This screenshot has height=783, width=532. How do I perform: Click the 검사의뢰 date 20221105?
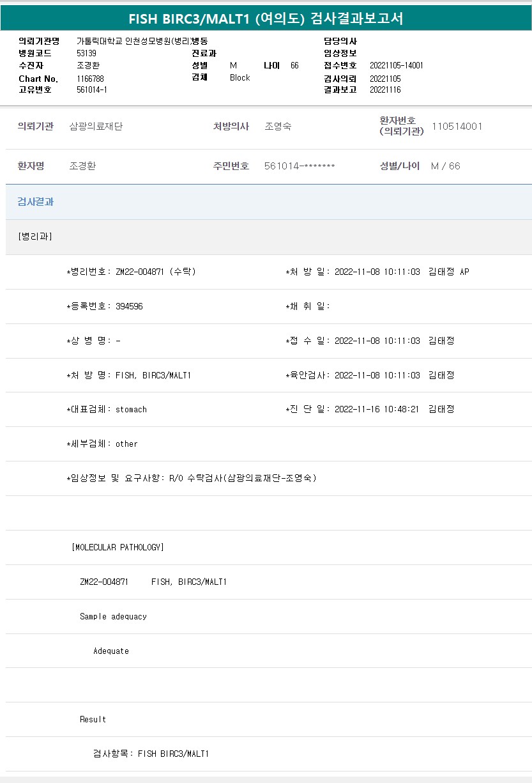click(385, 79)
